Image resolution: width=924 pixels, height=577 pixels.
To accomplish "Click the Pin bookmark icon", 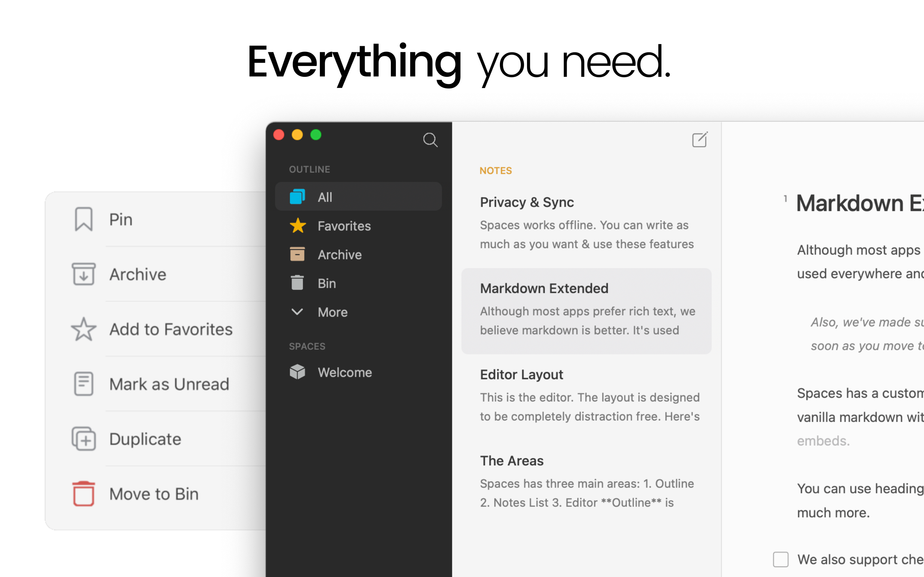I will 84,219.
